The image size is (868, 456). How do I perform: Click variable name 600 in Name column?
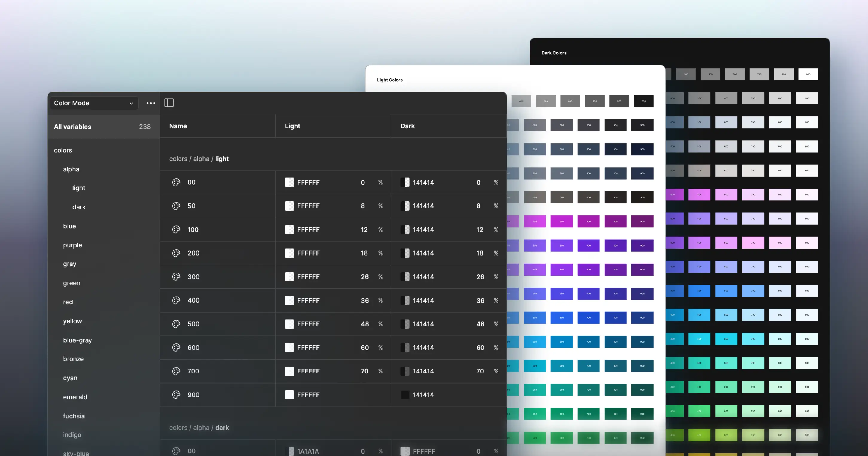tap(193, 347)
